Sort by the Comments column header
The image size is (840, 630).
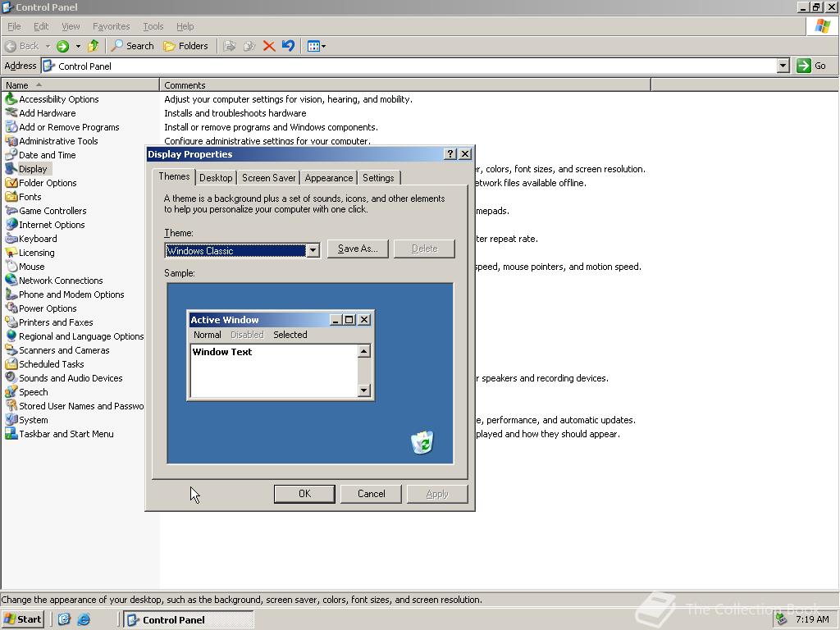point(405,85)
